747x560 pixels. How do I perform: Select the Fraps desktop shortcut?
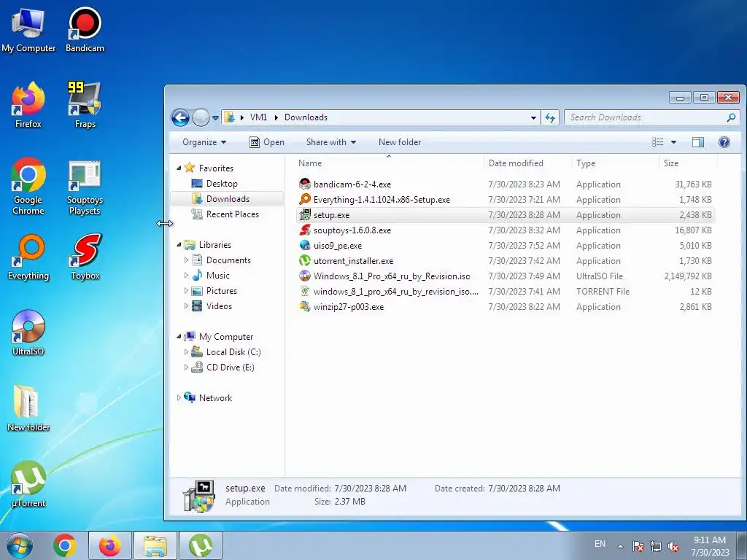pos(85,105)
